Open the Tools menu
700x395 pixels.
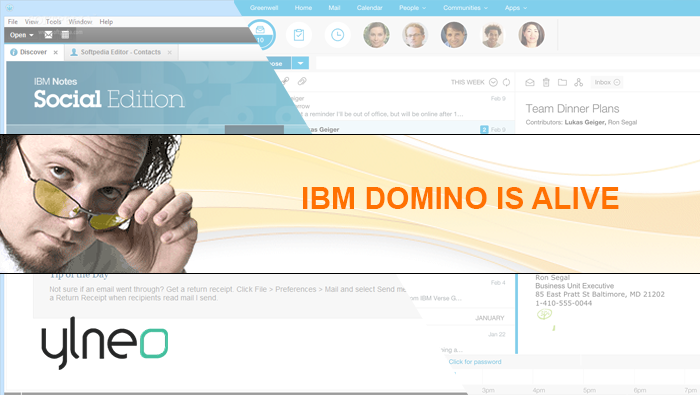click(x=53, y=21)
